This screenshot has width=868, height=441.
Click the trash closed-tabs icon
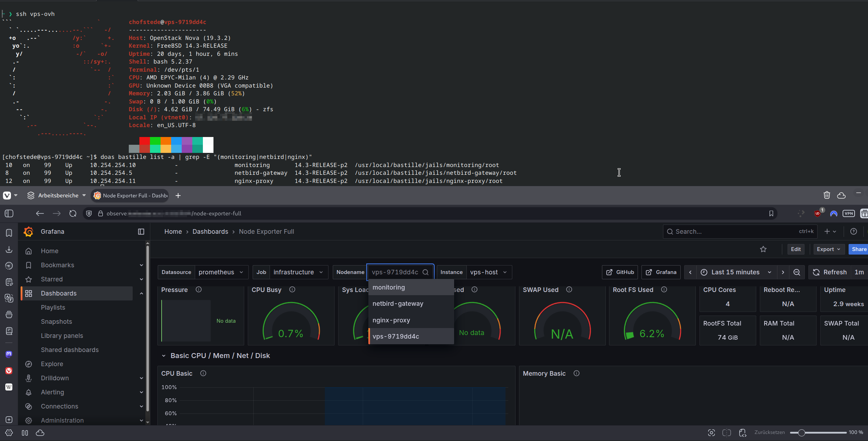click(x=827, y=195)
